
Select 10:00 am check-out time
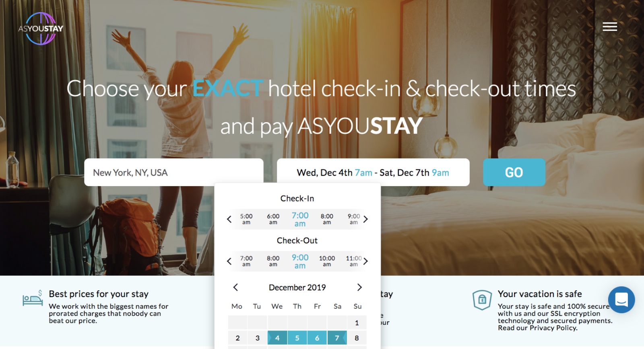point(327,261)
